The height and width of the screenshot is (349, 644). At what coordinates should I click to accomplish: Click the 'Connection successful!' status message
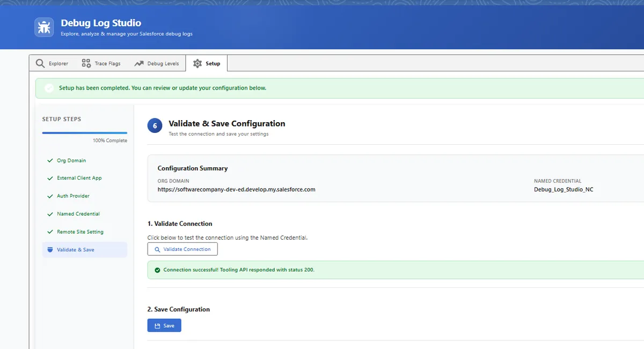[239, 270]
